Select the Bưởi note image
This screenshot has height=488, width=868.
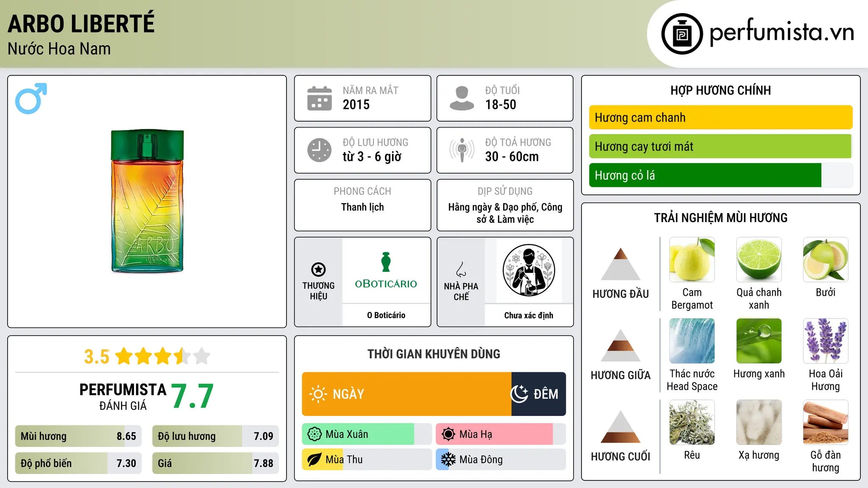(x=826, y=260)
